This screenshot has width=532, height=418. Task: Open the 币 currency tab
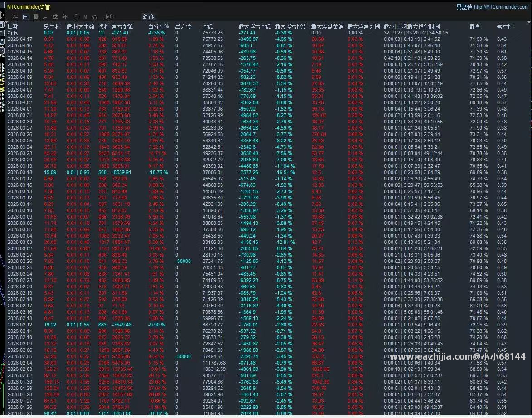pos(75,17)
